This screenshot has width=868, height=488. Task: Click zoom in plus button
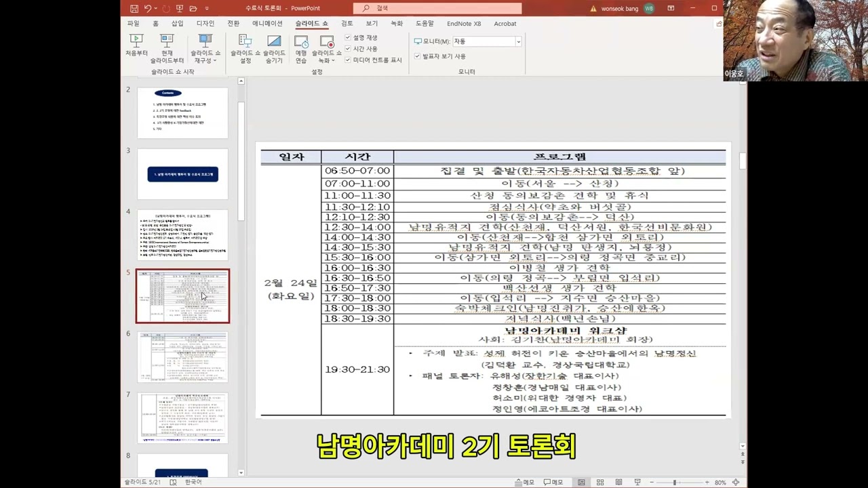(707, 482)
